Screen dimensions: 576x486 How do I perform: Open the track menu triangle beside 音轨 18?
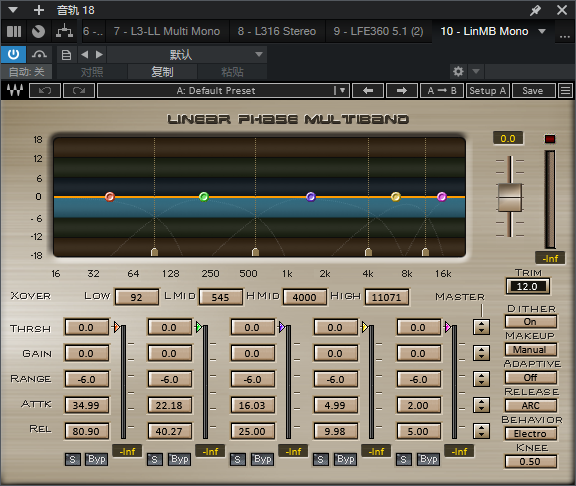pyautogui.click(x=13, y=10)
